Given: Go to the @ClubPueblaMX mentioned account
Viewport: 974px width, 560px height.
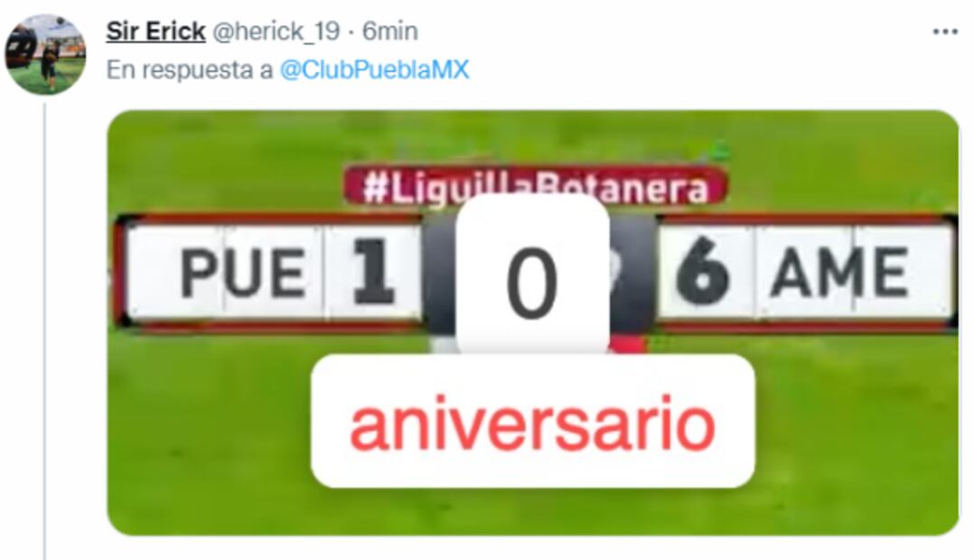Looking at the screenshot, I should pos(374,70).
